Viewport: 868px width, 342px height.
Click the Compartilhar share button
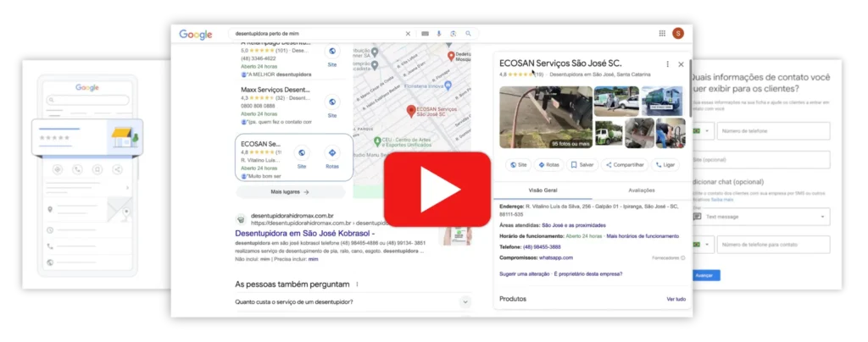(x=625, y=164)
